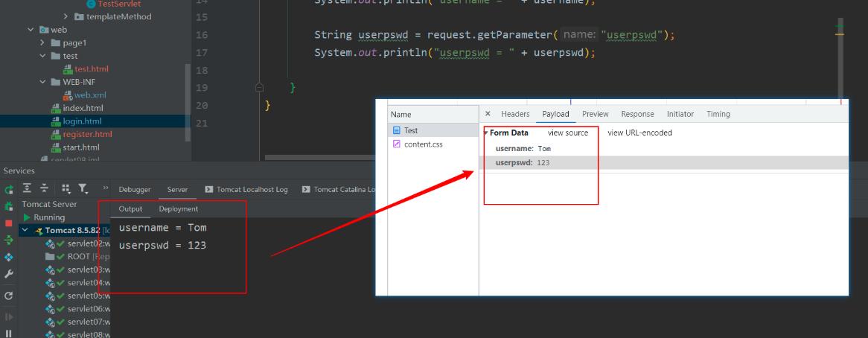Viewport: 868px width, 338px height.
Task: Click the ROOT folder icon in Tomcat tree
Action: 50,257
